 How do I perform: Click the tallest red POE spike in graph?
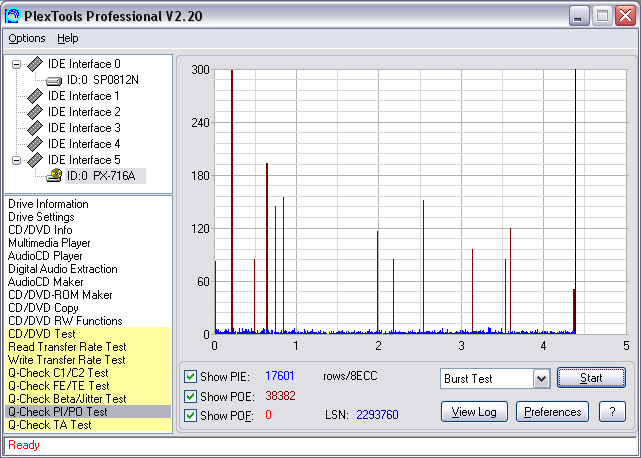[x=232, y=200]
